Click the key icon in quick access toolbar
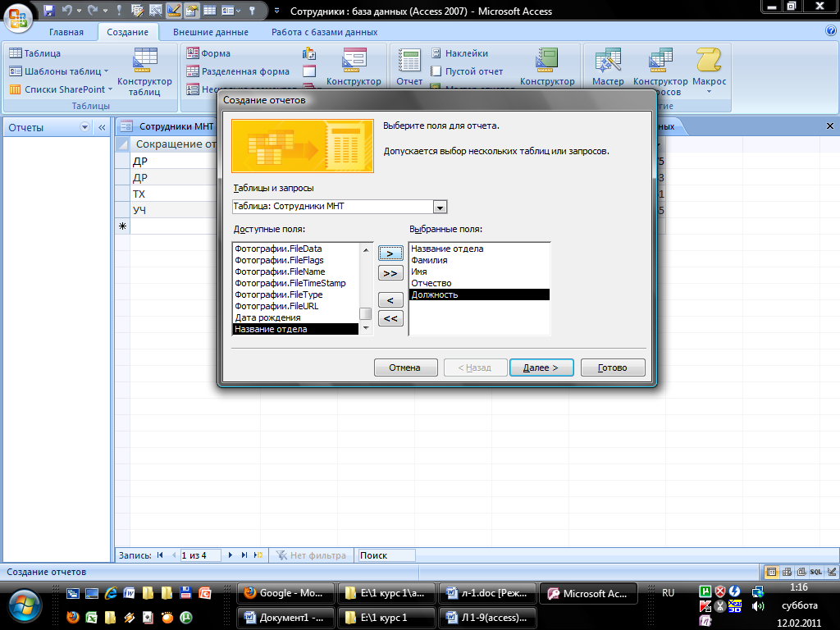 [252, 10]
